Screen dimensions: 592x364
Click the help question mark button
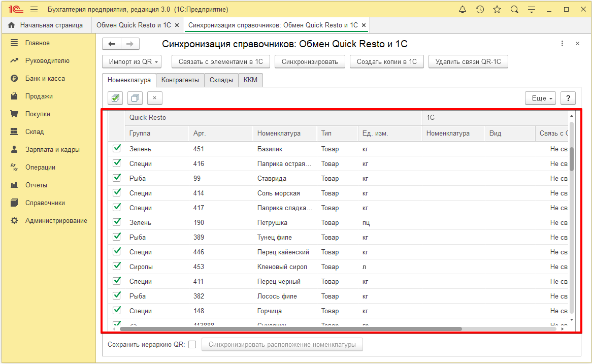(x=568, y=98)
